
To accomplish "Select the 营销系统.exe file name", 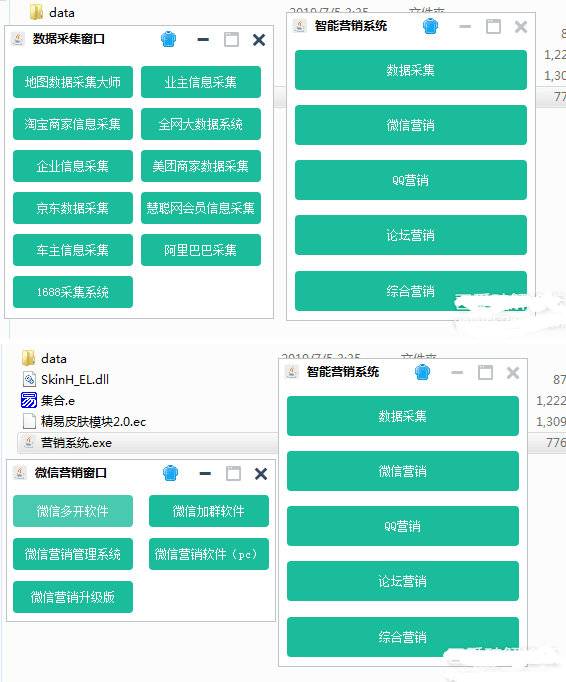I will coord(77,443).
